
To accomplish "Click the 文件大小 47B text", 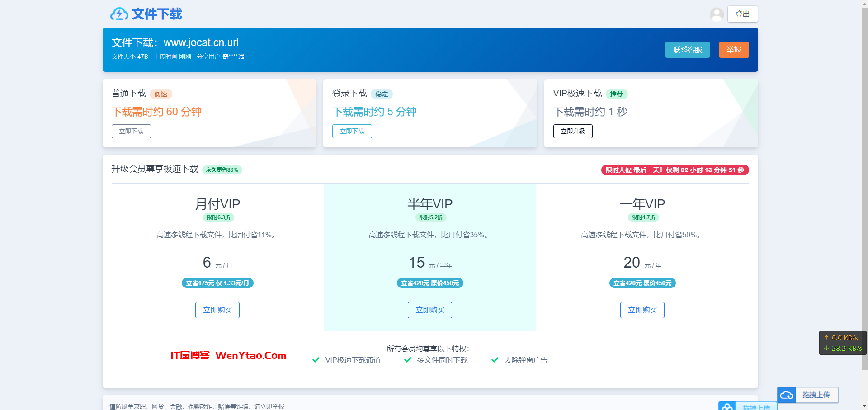I will [x=130, y=57].
